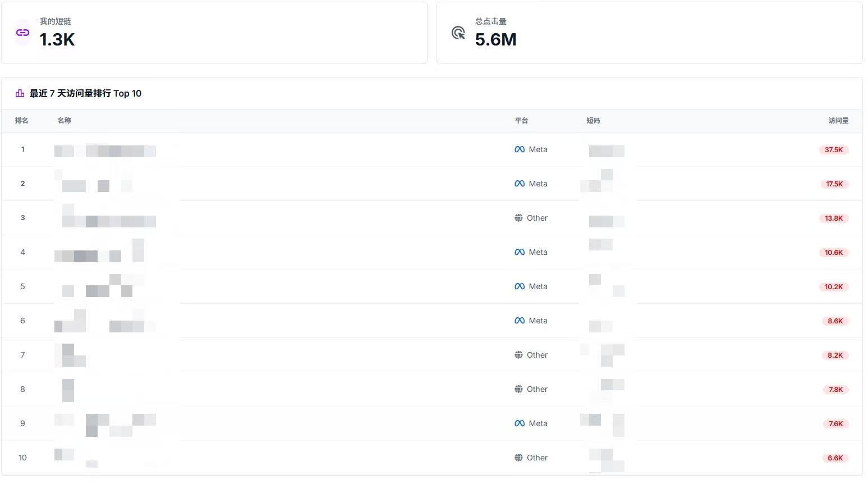The width and height of the screenshot is (868, 484).
Task: Click the Other platform label in rank 3 row
Action: point(537,218)
